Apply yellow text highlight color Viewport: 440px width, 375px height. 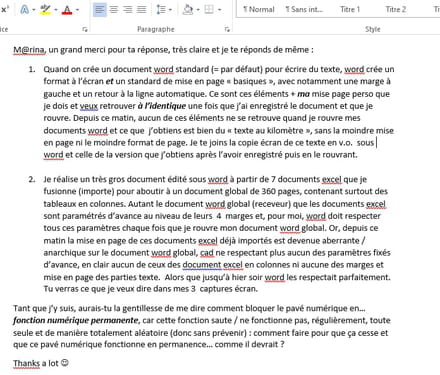(45, 10)
